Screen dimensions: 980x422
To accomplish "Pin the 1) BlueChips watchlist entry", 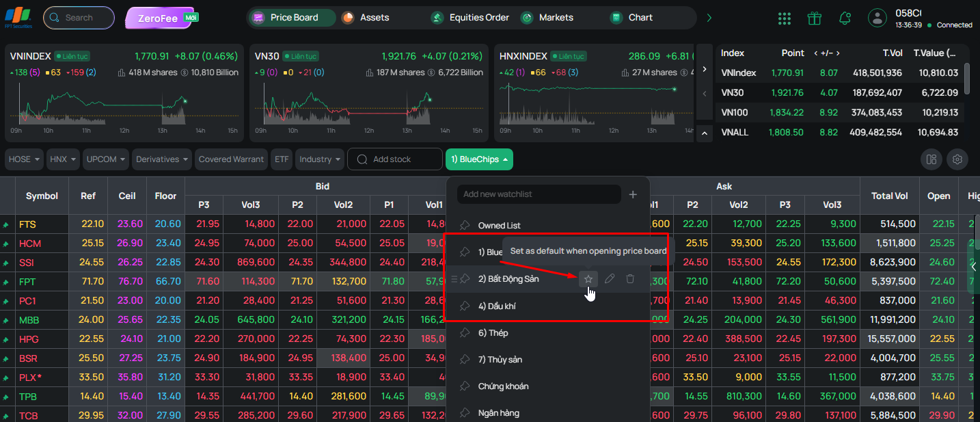I will coord(465,252).
